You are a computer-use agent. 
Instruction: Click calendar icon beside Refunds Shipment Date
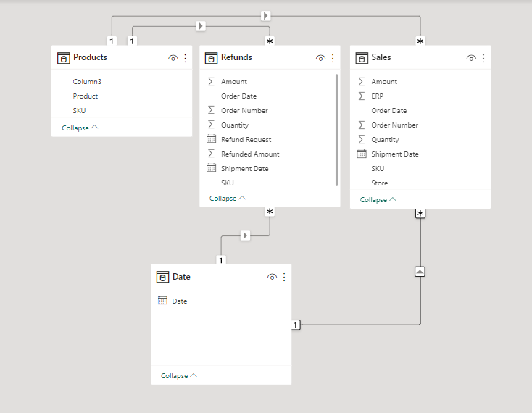[x=211, y=168]
